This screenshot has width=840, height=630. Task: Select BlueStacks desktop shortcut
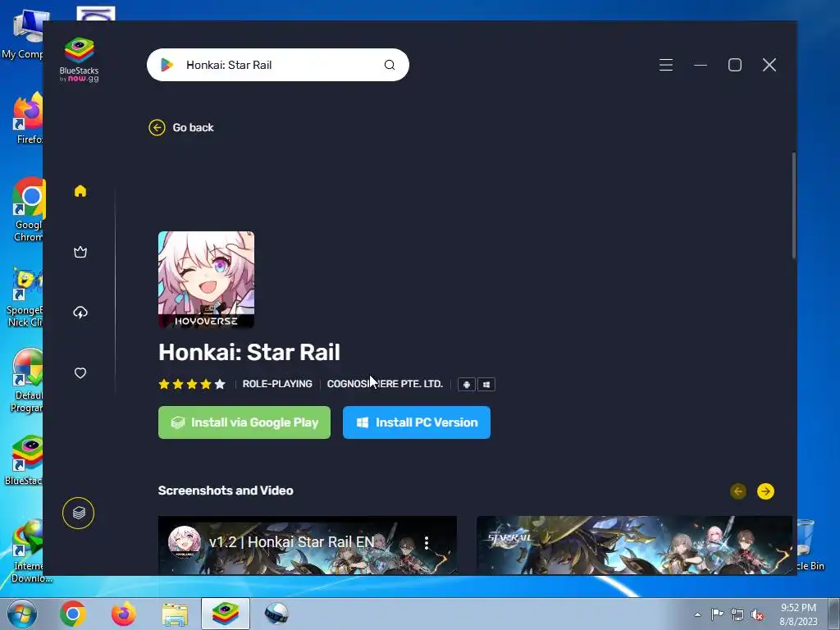[25, 461]
